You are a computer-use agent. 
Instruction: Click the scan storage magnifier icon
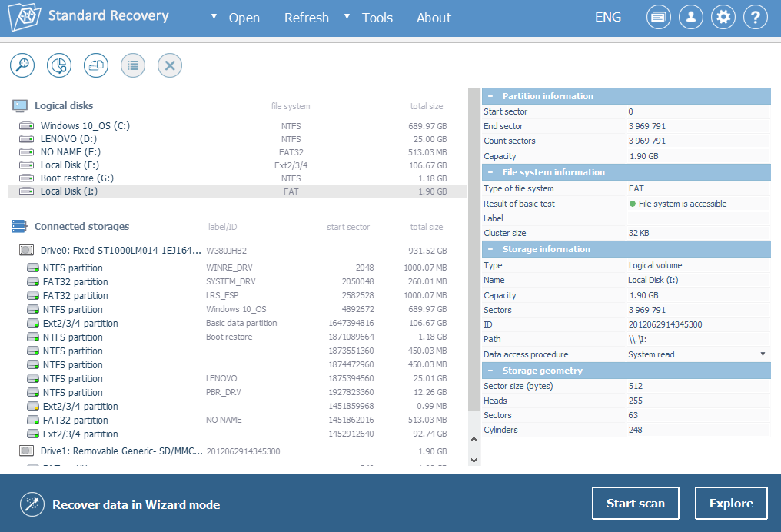coord(22,65)
